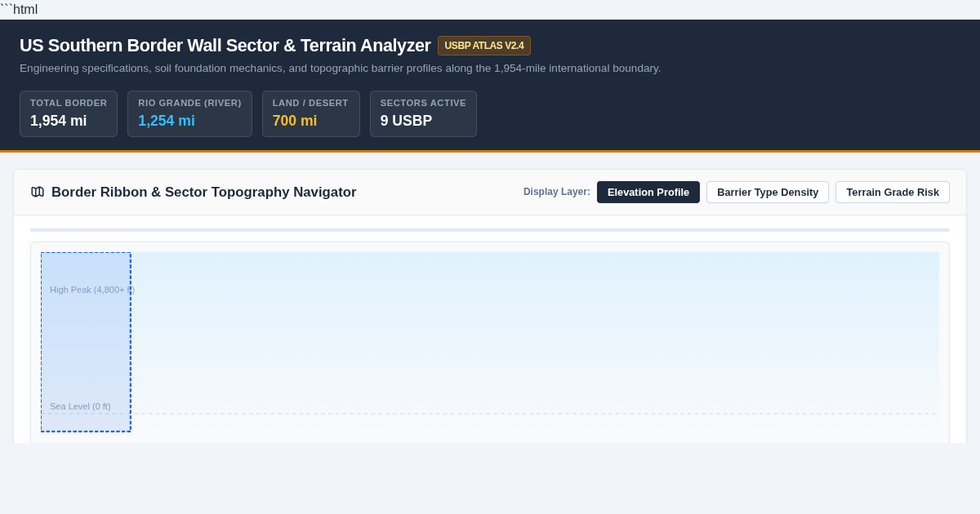Click the USBP ATLAS V2.4 badge
Screen dimensions: 980x514
[484, 46]
